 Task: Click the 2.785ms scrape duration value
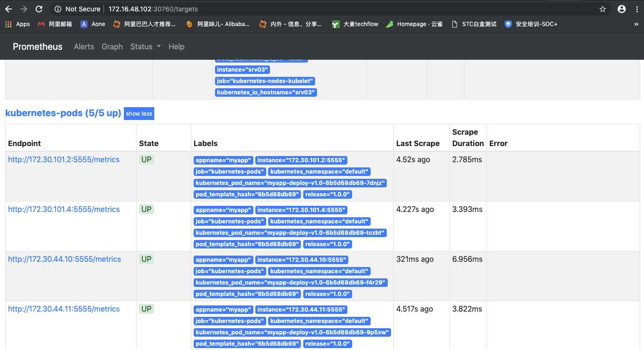click(467, 159)
